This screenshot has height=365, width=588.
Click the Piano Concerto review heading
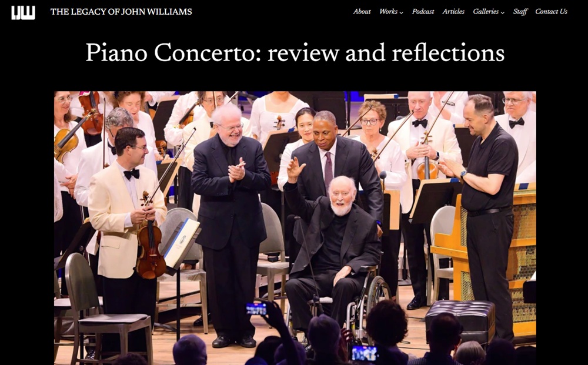pos(295,52)
